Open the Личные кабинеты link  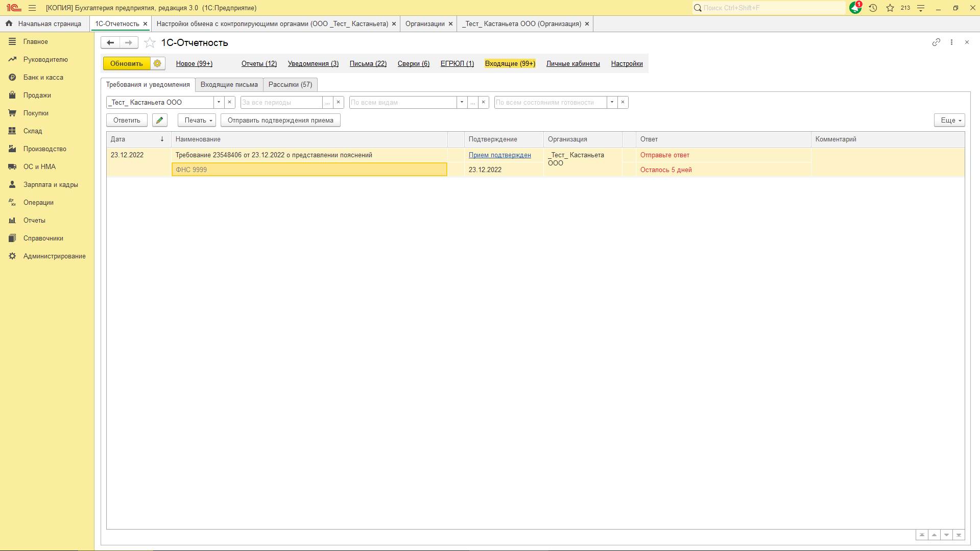[573, 63]
